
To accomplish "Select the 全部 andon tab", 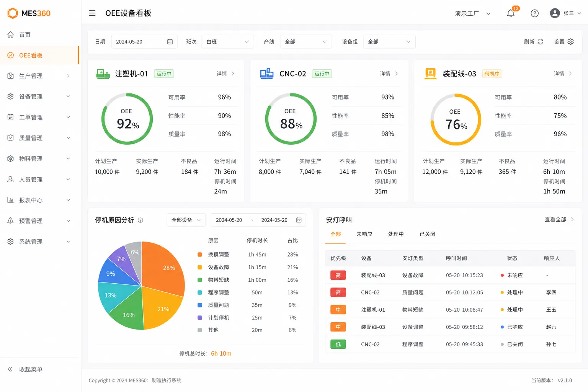I will [x=336, y=234].
